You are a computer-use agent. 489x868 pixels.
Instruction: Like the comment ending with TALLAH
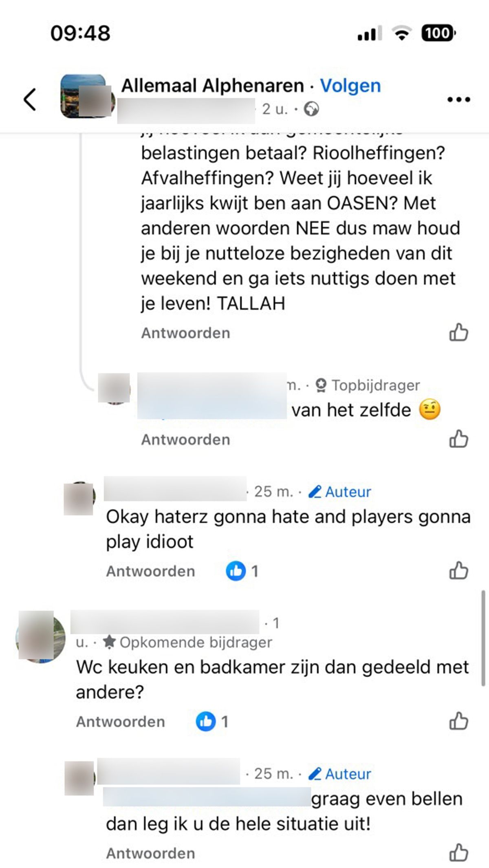coord(458,333)
